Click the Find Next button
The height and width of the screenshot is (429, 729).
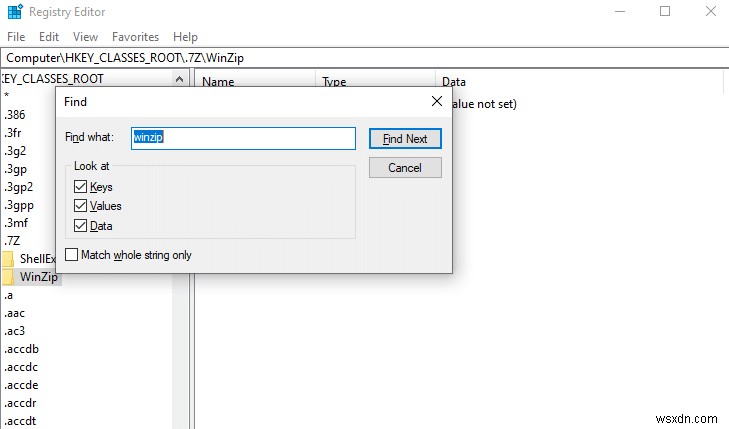coord(405,139)
